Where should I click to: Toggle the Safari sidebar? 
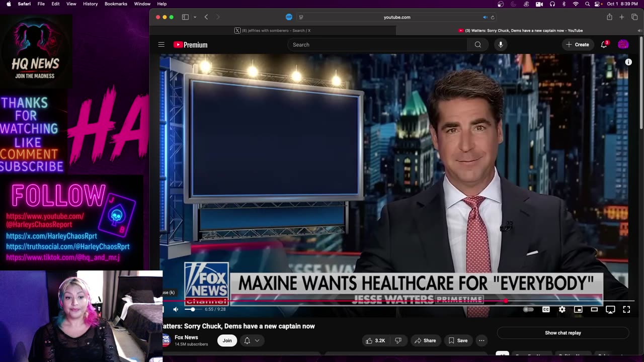pos(185,17)
